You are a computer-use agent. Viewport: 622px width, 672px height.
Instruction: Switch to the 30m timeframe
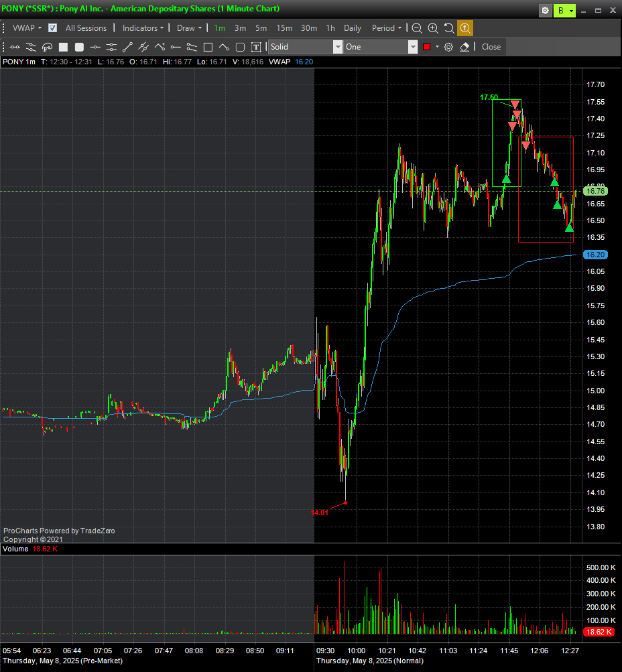pyautogui.click(x=308, y=28)
